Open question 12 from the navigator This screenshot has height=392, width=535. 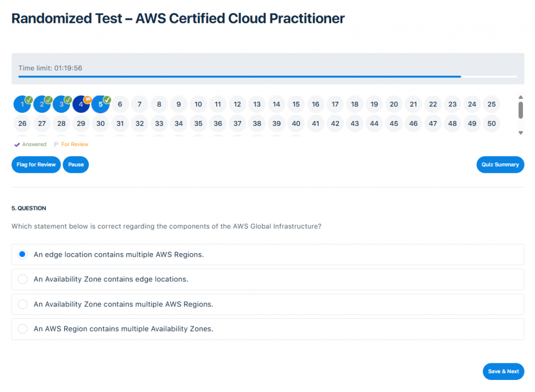click(x=237, y=104)
